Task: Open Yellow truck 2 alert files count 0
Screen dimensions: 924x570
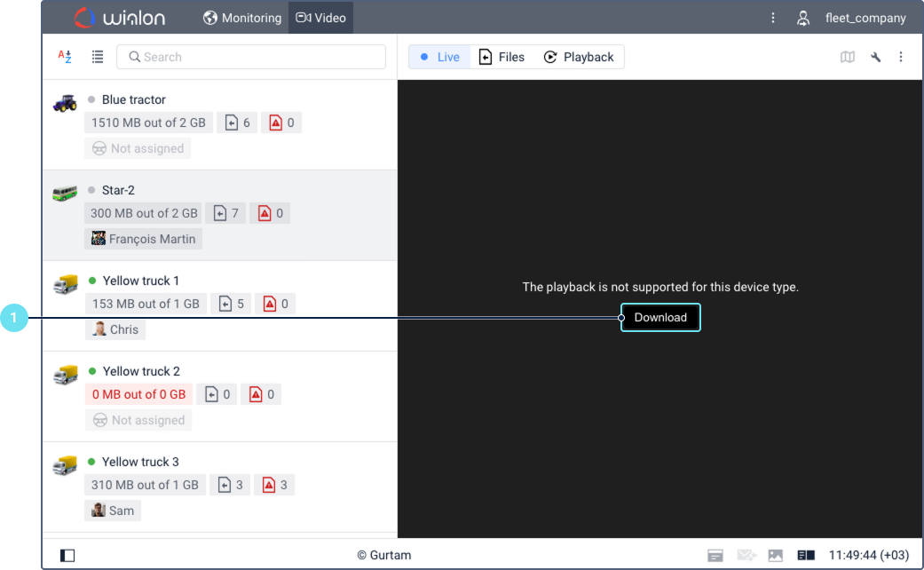Action: pos(262,394)
